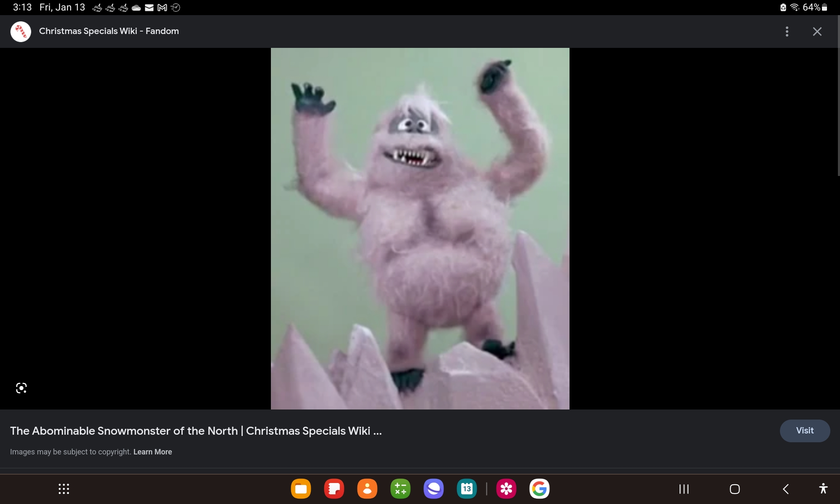The height and width of the screenshot is (504, 840).
Task: Launch Samsung Notes from taskbar
Action: [x=334, y=489]
